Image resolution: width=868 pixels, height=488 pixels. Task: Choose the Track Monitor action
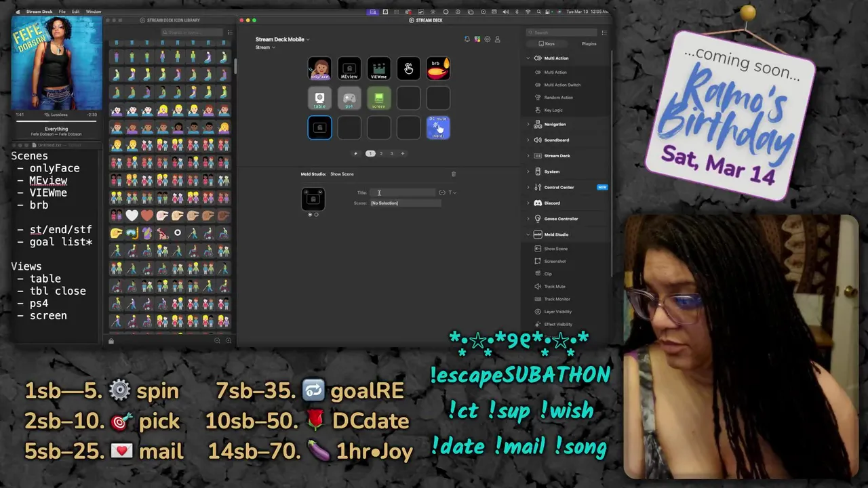pyautogui.click(x=557, y=299)
